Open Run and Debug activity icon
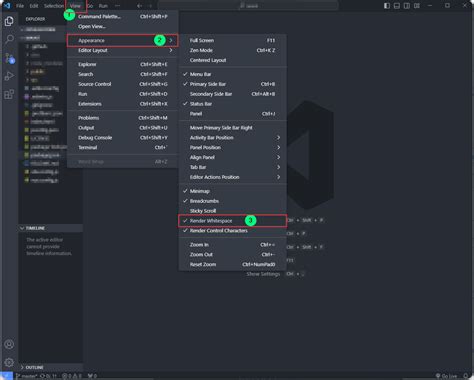 point(9,76)
